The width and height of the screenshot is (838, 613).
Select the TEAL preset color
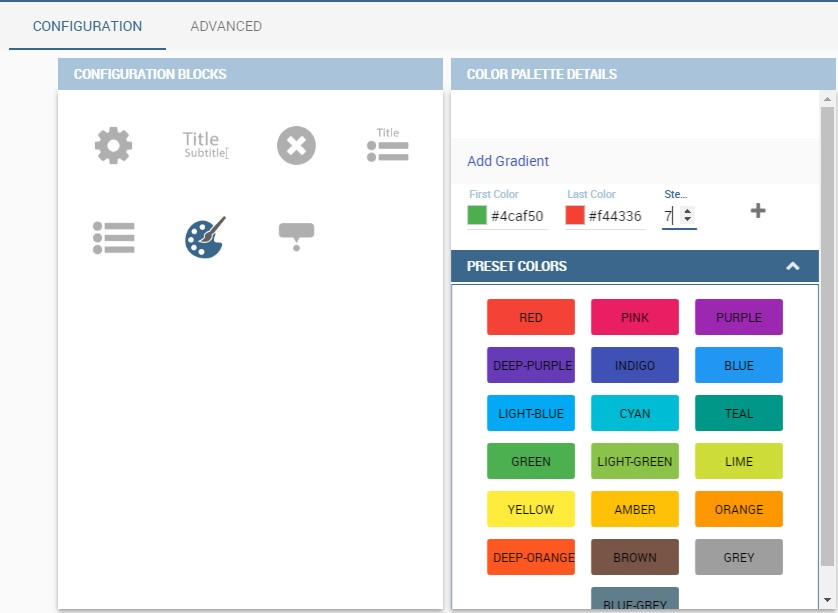click(x=739, y=413)
